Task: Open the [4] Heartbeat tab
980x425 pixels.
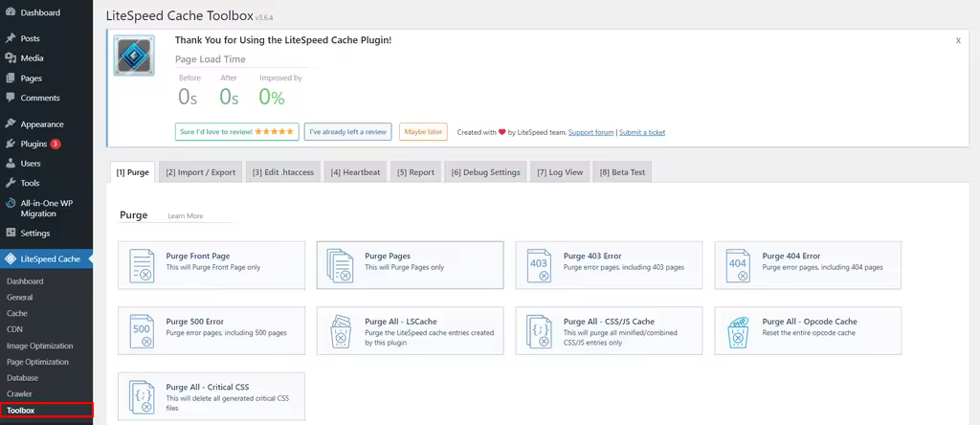Action: 356,172
